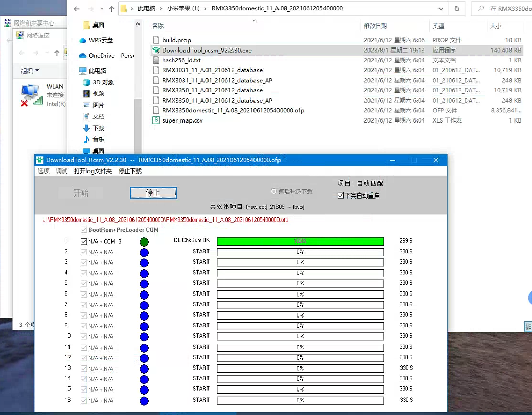Click the search magnifier icon in Explorer
Screen dimensions: 532x415
tap(481, 9)
